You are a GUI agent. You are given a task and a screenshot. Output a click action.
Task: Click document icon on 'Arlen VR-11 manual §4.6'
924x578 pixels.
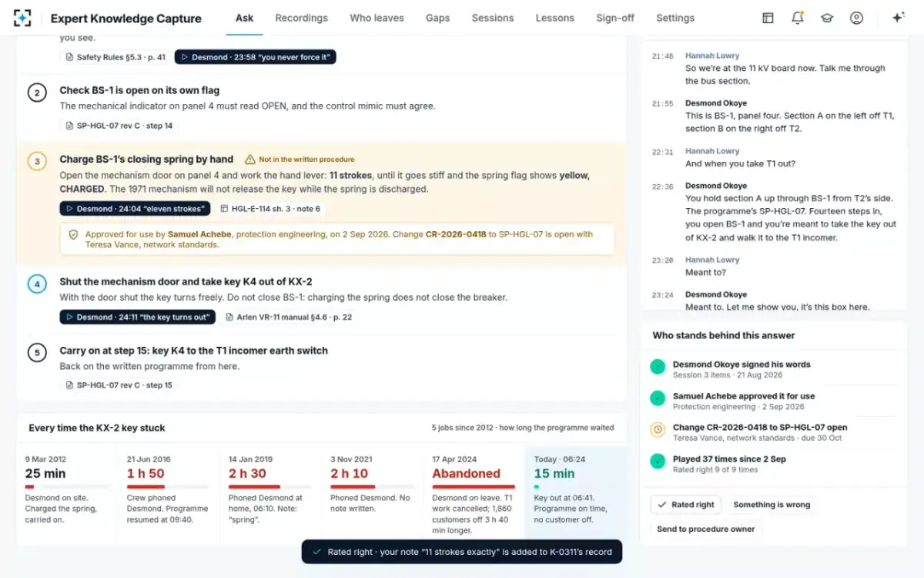tap(229, 317)
